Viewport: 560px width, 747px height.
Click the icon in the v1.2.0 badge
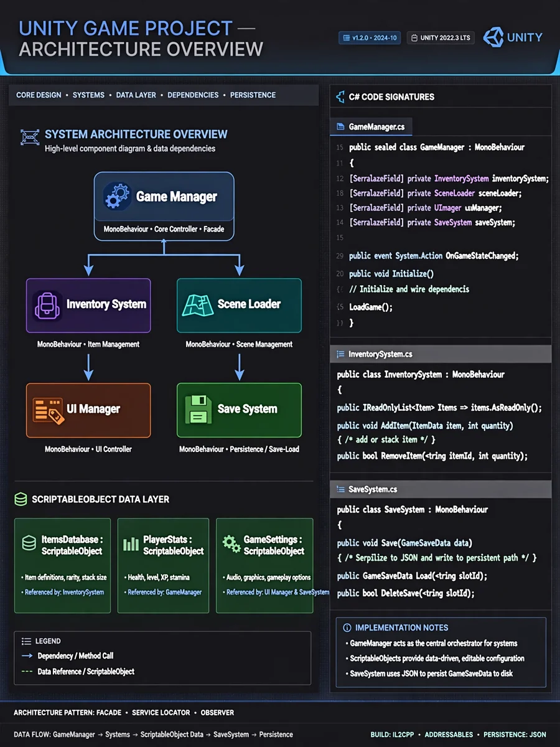(346, 38)
